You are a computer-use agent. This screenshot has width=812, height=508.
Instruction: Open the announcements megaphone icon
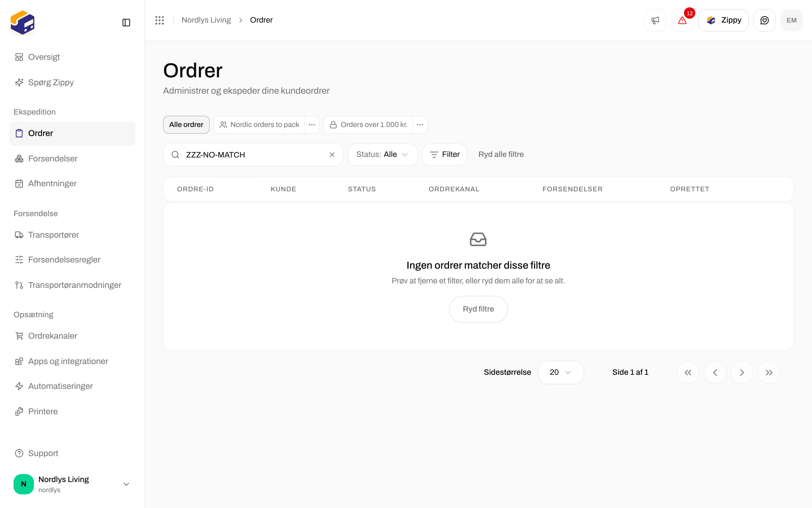[x=655, y=20]
